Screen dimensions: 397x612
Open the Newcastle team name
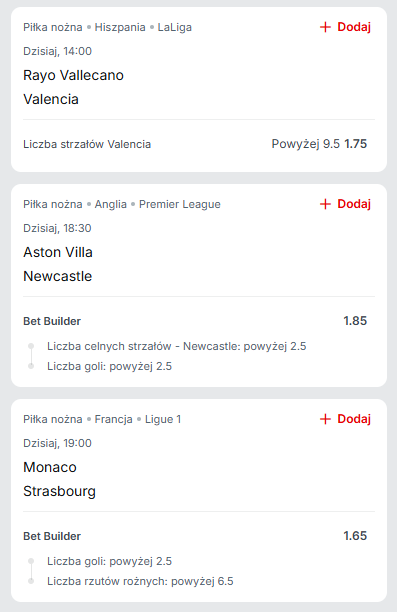click(x=58, y=276)
